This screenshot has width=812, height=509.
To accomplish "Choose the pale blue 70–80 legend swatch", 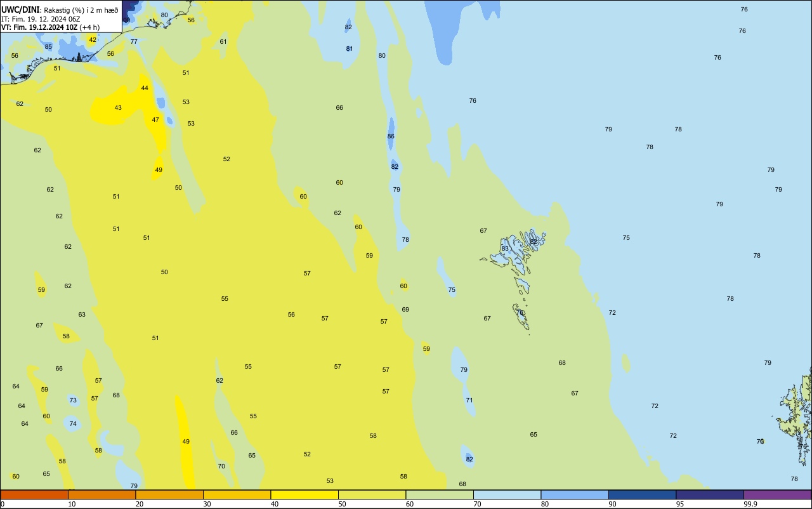I will tap(507, 494).
